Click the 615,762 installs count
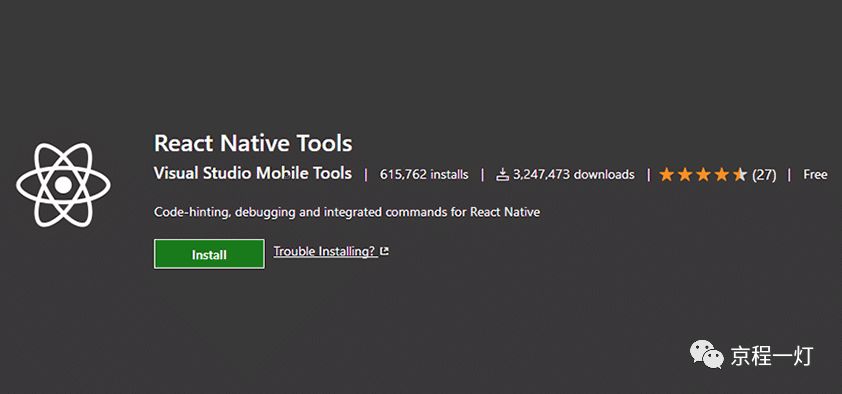 [x=424, y=174]
